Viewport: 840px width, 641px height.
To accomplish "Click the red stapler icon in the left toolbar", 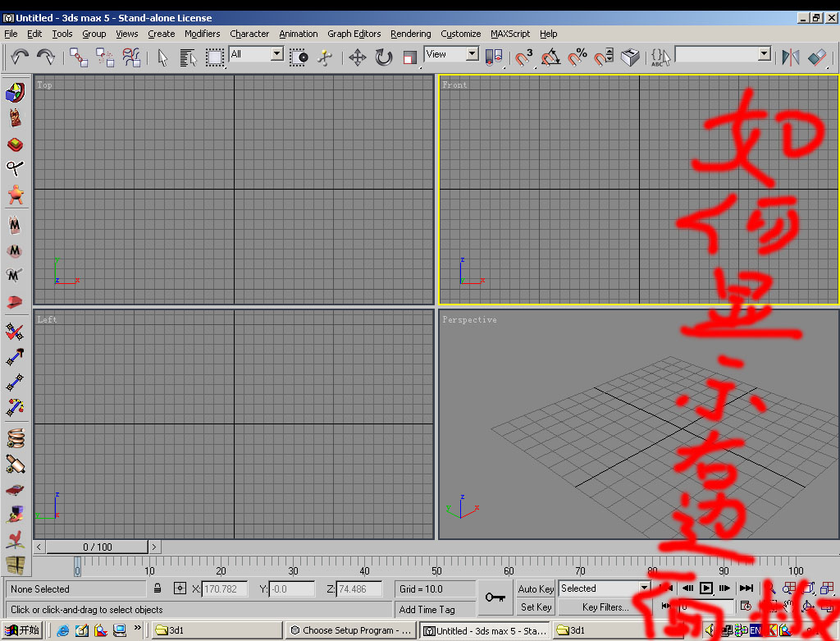I will pyautogui.click(x=15, y=302).
